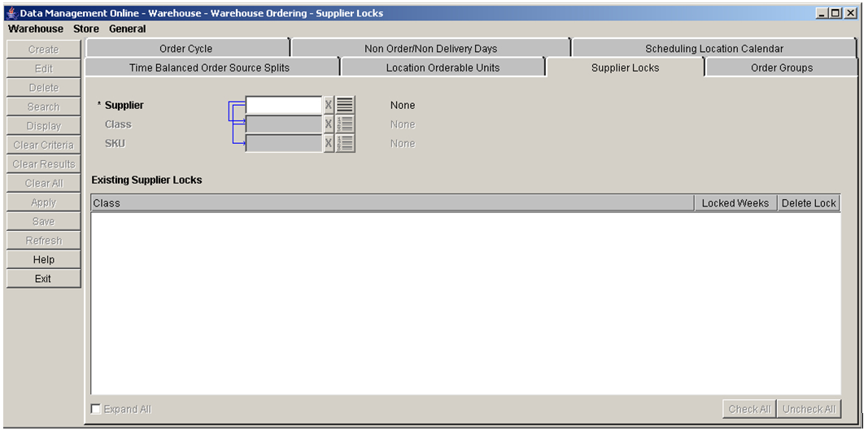Clear the Supplier field using its X button

pyautogui.click(x=329, y=105)
